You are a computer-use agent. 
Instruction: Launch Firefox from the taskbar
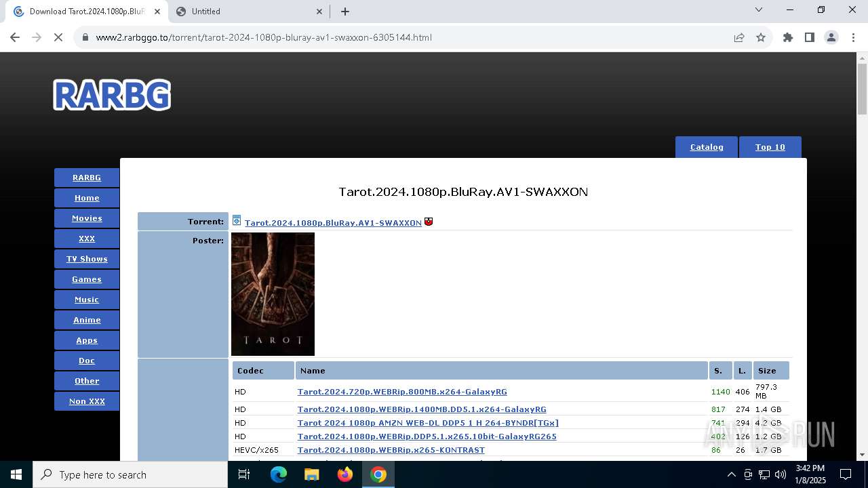click(x=345, y=474)
